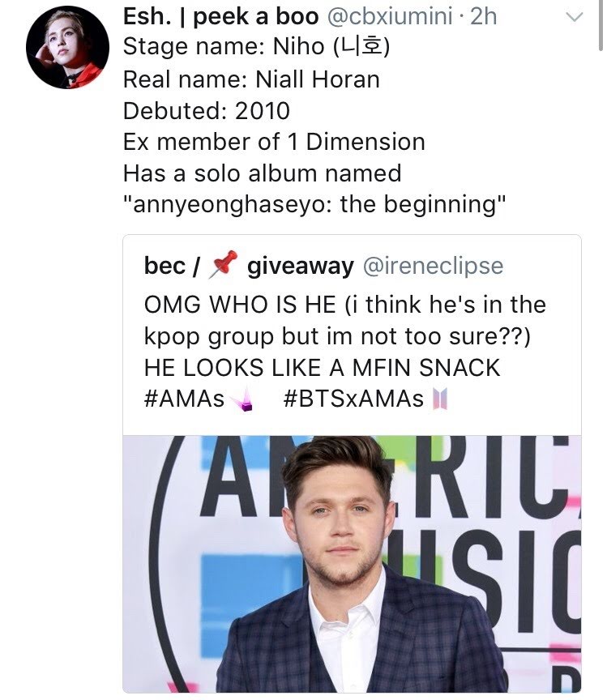Open the attached red carpet photo

352,564
